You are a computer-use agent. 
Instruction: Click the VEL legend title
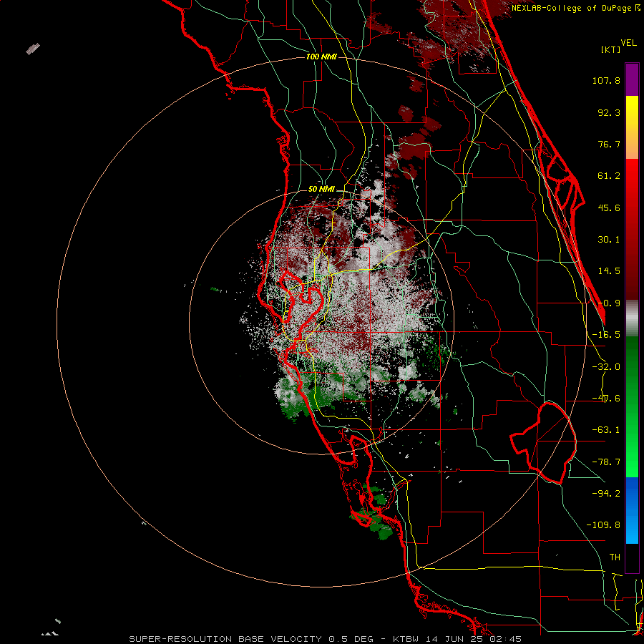point(628,43)
